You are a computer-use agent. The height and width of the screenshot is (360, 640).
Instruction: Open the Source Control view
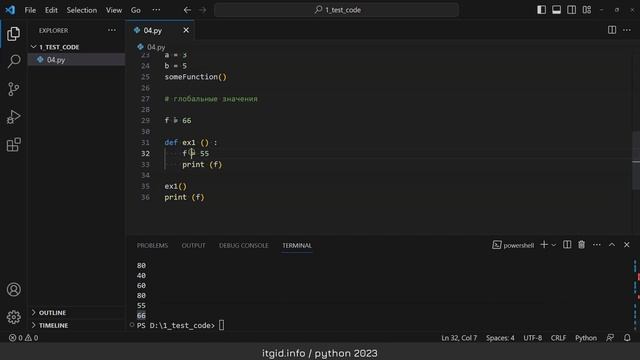click(x=13, y=89)
